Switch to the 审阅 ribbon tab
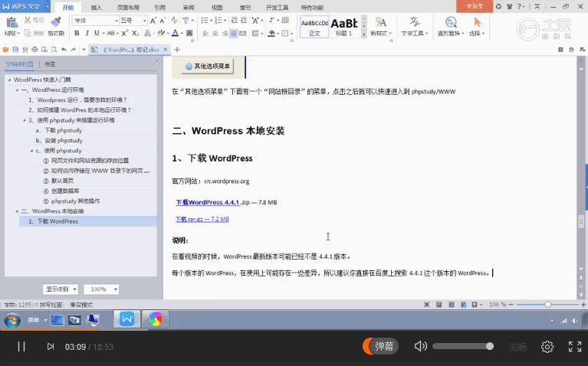This screenshot has height=366, width=588. pos(189,8)
